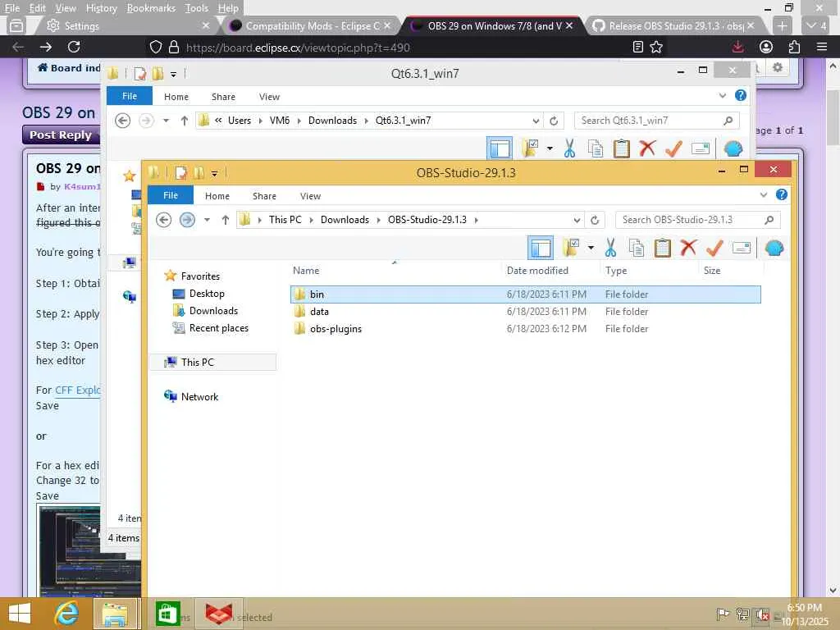Expand the ribbon chevron in Qt6.3.1_win7 window

click(x=722, y=96)
